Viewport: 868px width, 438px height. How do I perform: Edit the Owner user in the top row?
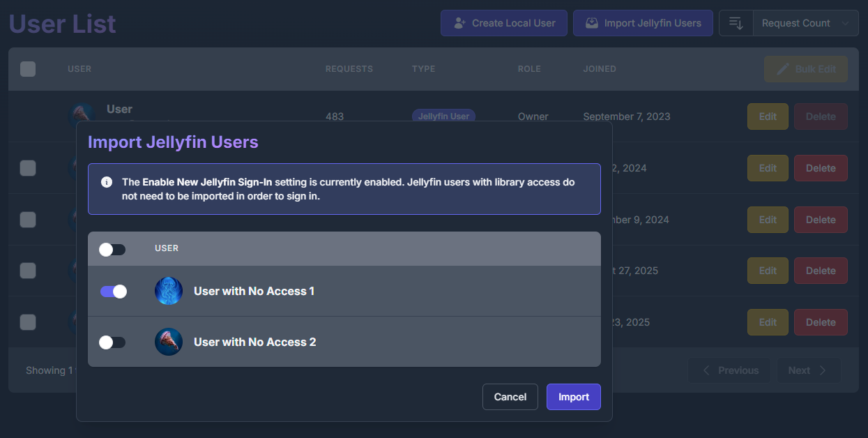click(x=767, y=116)
